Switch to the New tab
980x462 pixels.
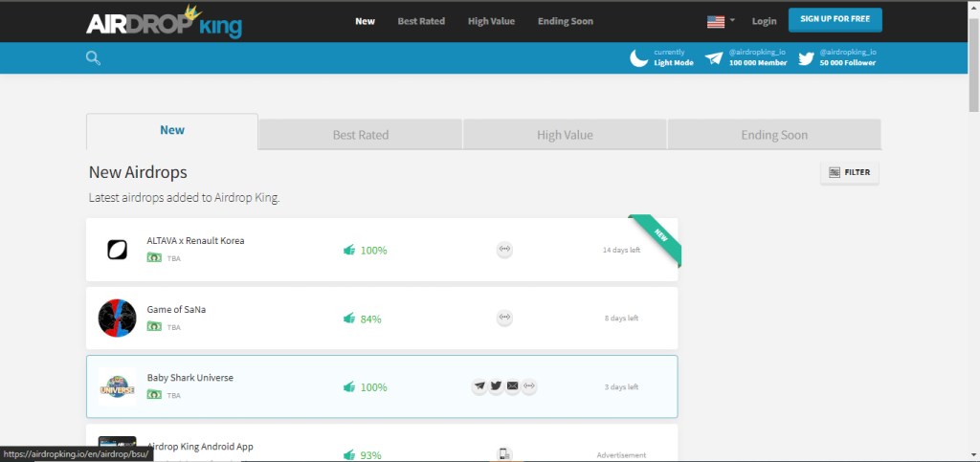[x=172, y=131]
